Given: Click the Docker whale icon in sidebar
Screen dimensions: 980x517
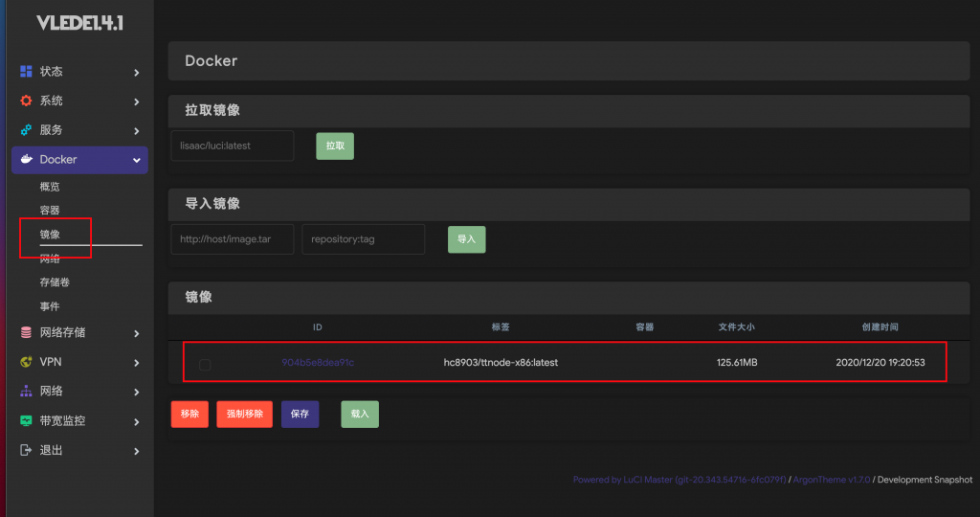Looking at the screenshot, I should tap(27, 160).
